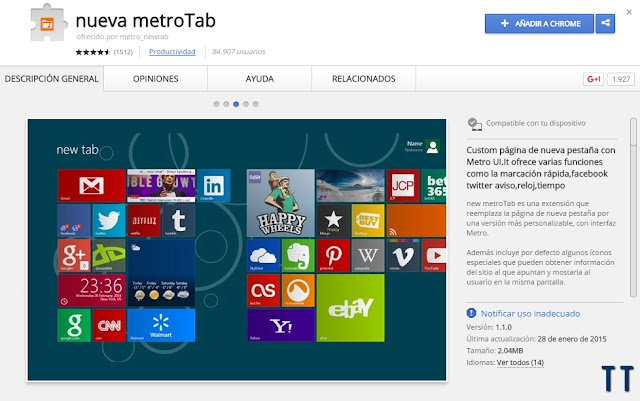Click the white star tile
This screenshot has height=401, width=640.
click(x=333, y=221)
